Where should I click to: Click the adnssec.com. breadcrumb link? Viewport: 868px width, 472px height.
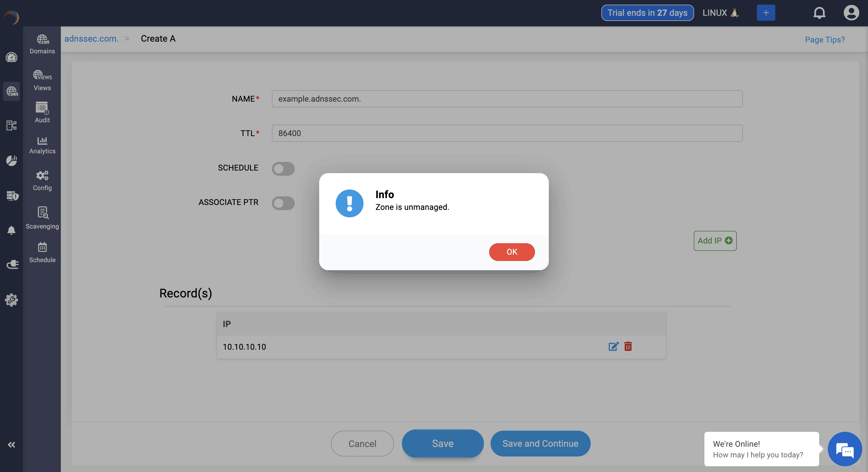pyautogui.click(x=91, y=39)
